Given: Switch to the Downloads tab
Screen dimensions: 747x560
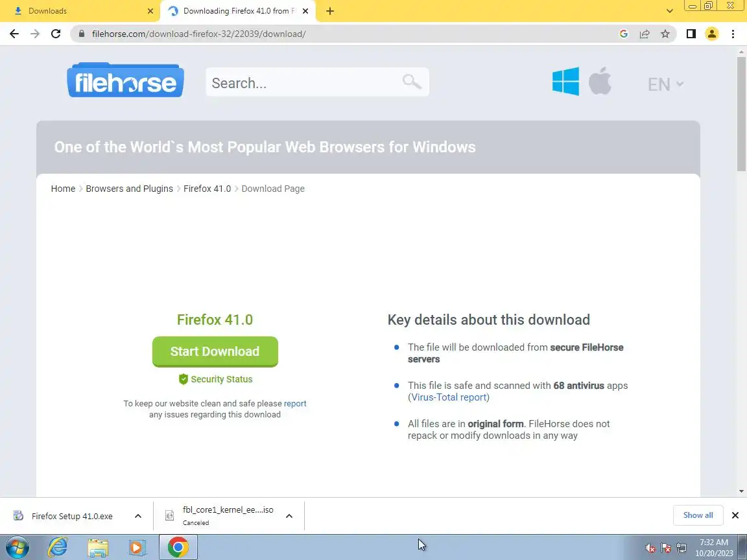Looking at the screenshot, I should [x=78, y=11].
